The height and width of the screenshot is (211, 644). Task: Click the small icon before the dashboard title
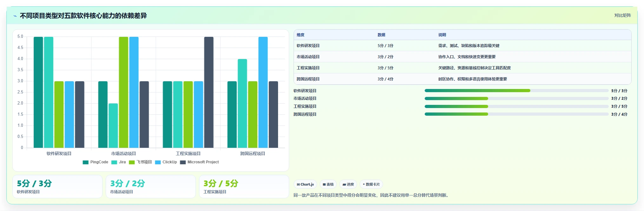(x=15, y=16)
